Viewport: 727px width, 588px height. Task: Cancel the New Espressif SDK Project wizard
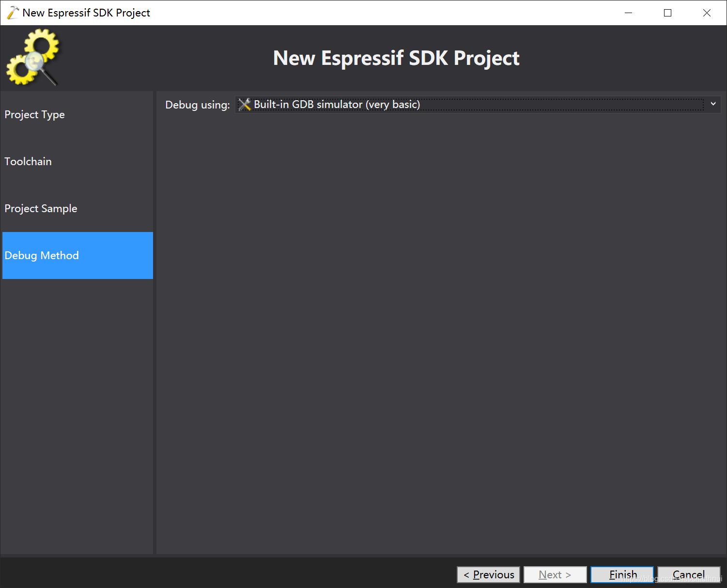[689, 574]
